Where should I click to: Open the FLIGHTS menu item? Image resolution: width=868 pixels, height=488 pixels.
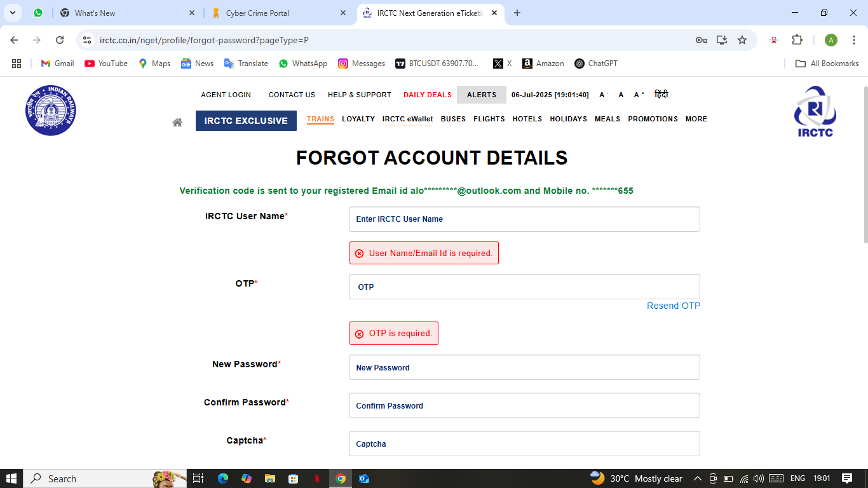click(x=489, y=119)
